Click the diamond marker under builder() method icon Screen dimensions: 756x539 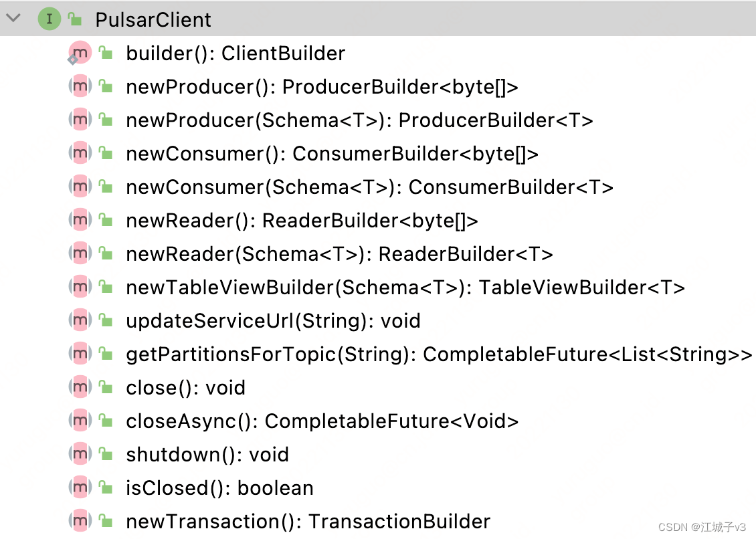pos(72,61)
